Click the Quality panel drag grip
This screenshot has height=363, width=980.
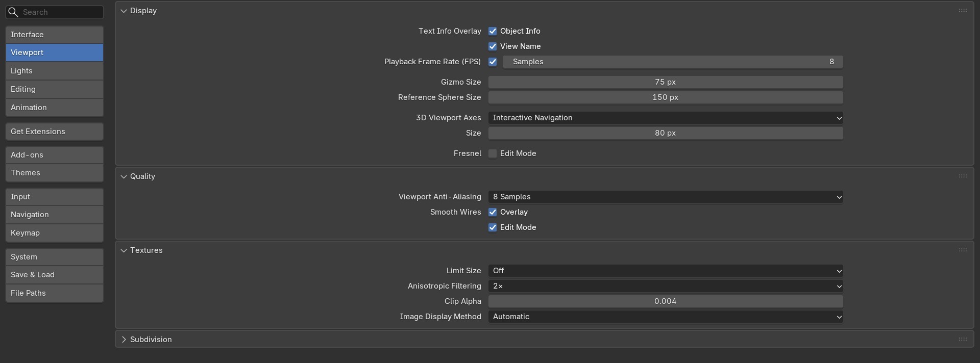[963, 176]
